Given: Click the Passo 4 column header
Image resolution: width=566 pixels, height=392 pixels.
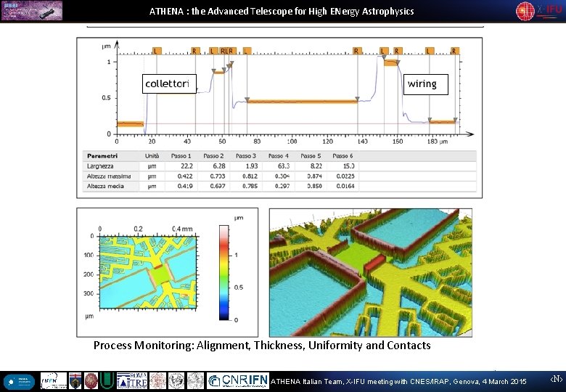Looking at the screenshot, I should pos(279,156).
